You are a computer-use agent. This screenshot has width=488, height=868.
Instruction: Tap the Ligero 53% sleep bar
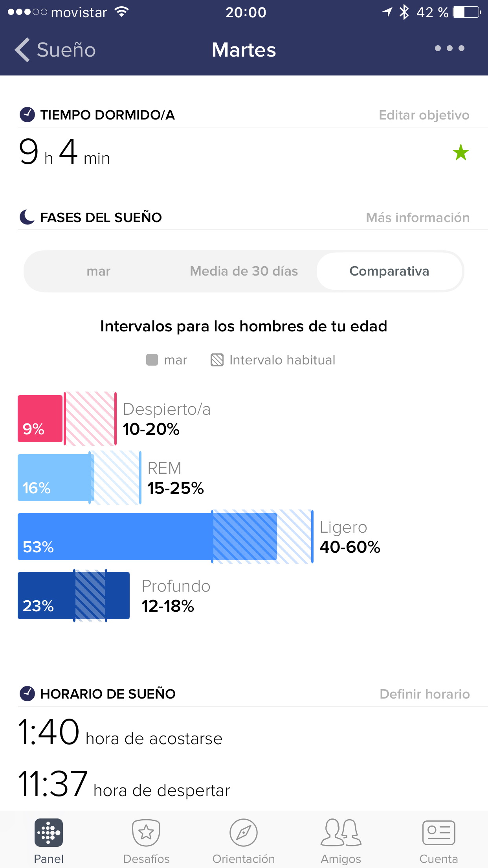tap(114, 537)
